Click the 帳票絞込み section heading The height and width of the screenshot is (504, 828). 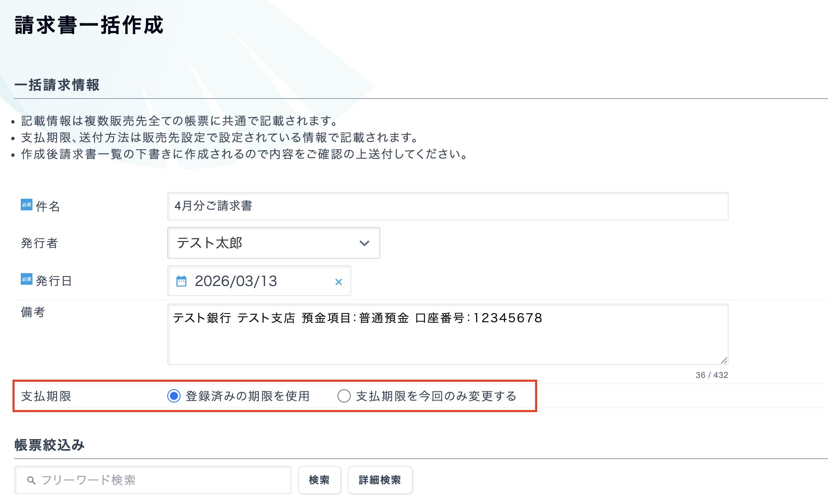(x=50, y=445)
